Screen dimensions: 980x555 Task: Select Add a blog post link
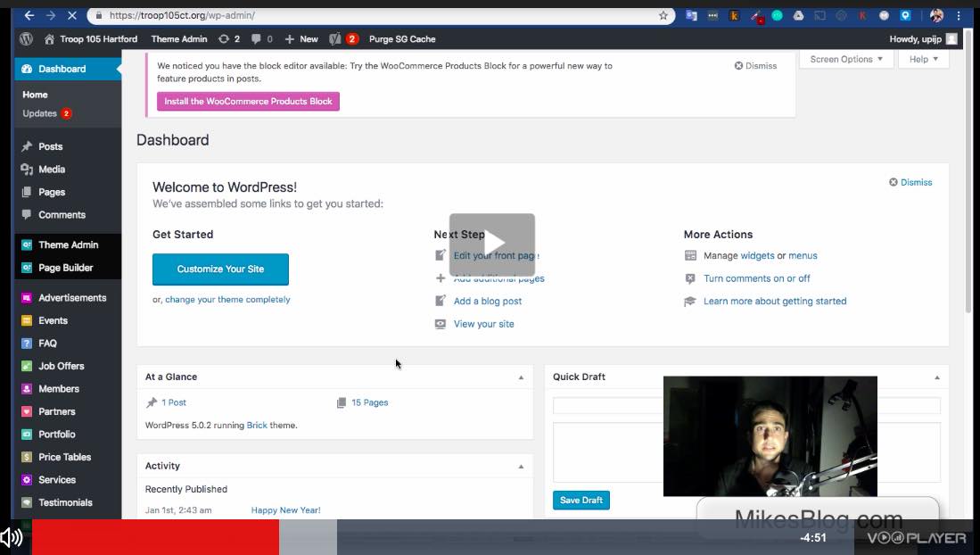(x=488, y=301)
